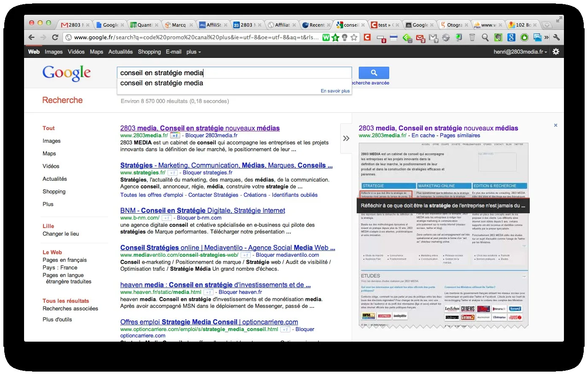Image resolution: width=588 pixels, height=375 pixels.
Task: Click the 2803 media page preview thumbnail
Action: click(x=443, y=236)
